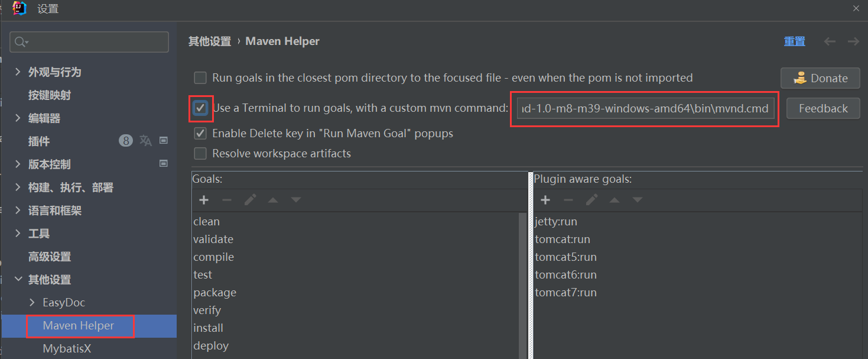Focus the settings search field
The image size is (868, 359).
pyautogui.click(x=89, y=42)
